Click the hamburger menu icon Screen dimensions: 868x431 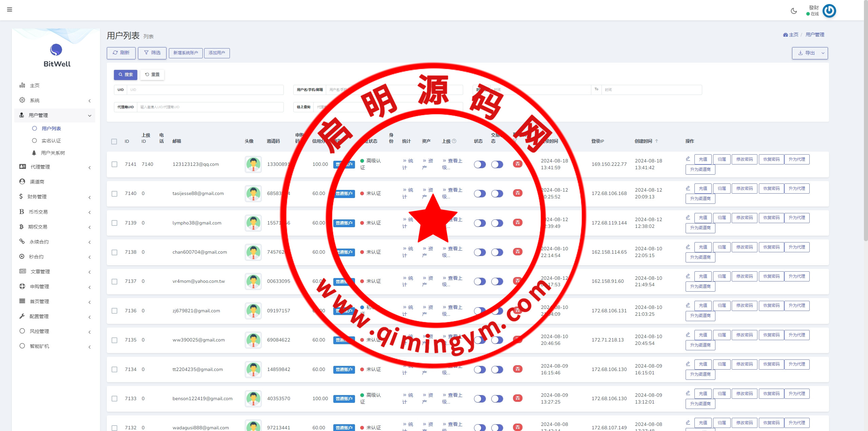click(x=9, y=9)
